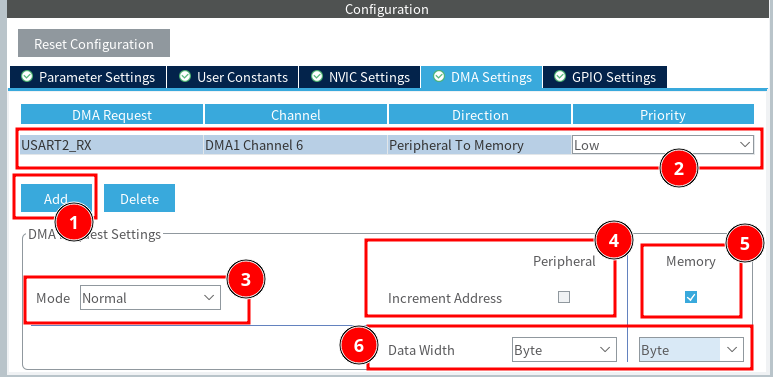Image resolution: width=773 pixels, height=381 pixels.
Task: Enable Peripheral Increment Address checkbox
Action: tap(563, 297)
